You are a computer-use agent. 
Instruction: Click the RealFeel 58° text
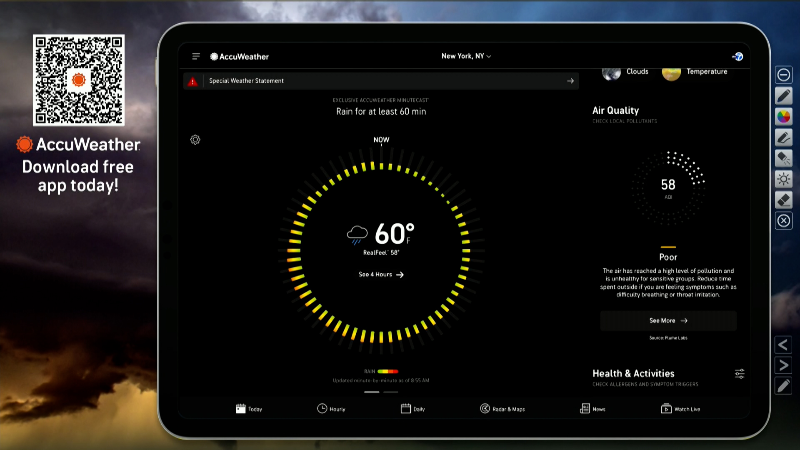tap(381, 253)
